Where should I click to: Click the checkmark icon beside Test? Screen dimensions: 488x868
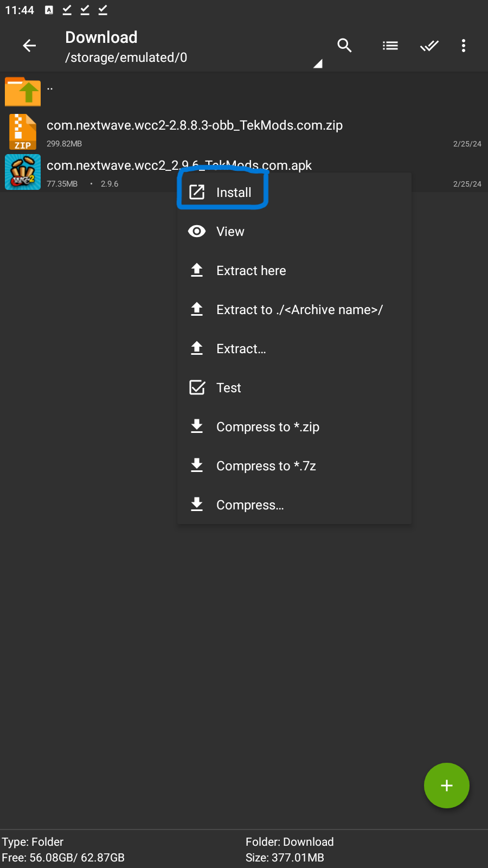[196, 387]
